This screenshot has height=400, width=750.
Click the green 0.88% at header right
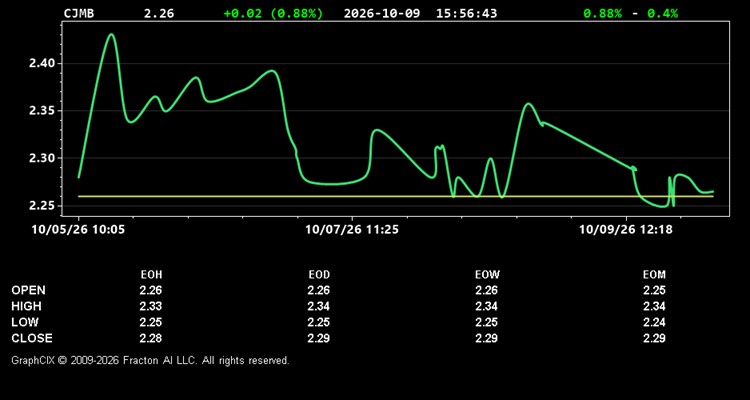coord(603,13)
